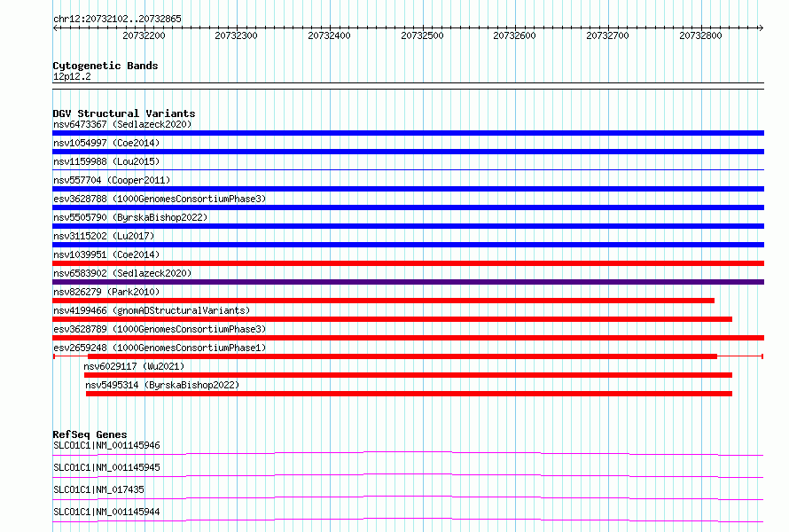Select the blue bar under esv3628788

point(408,207)
